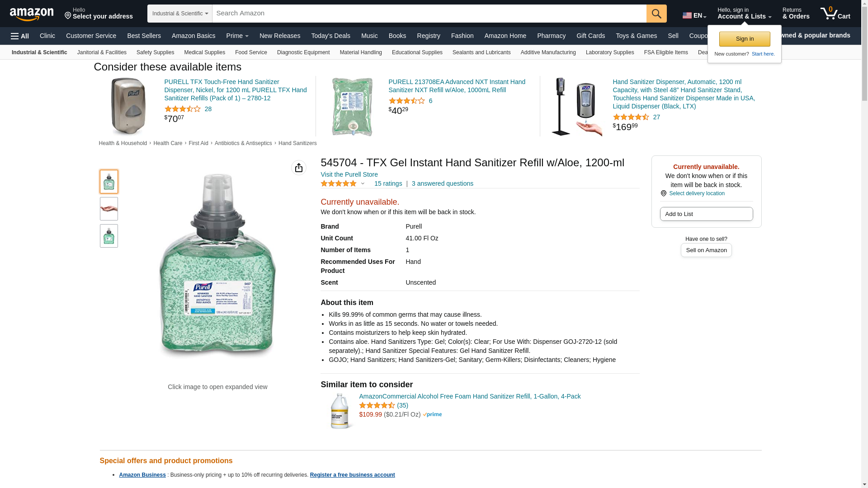Click the Amazon logo
Image resolution: width=868 pixels, height=488 pixels.
[32, 14]
